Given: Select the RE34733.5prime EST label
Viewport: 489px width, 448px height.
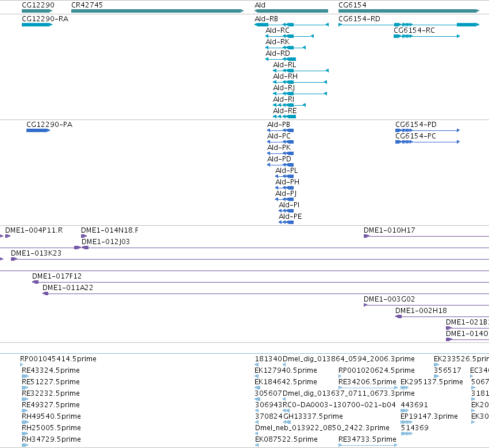Looking at the screenshot, I should point(367,439).
